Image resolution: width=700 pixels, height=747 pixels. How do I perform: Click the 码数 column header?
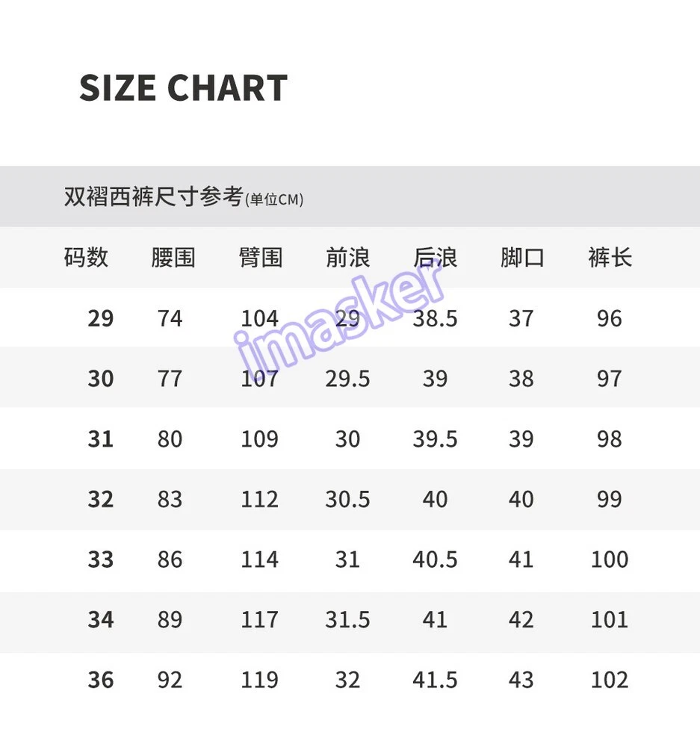pyautogui.click(x=86, y=258)
